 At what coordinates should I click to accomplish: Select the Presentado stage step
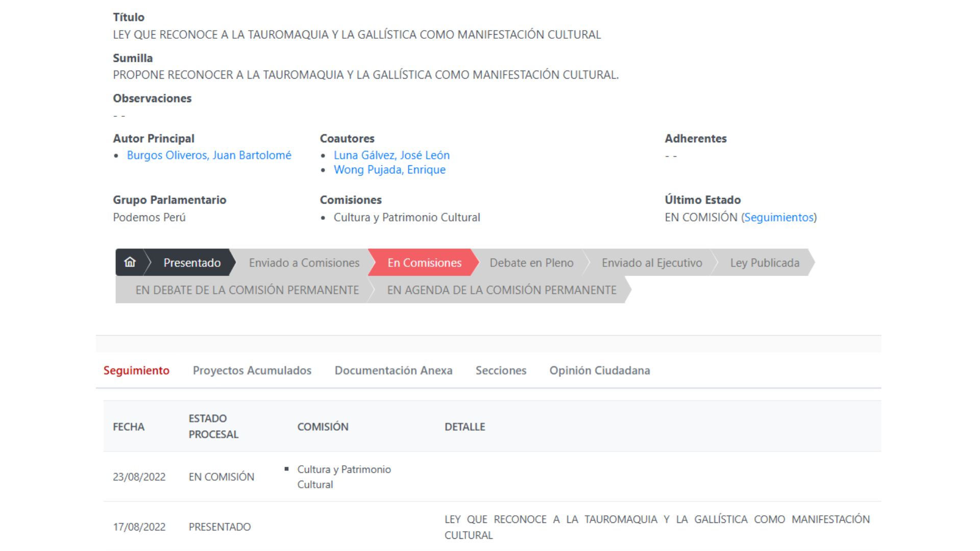coord(192,263)
